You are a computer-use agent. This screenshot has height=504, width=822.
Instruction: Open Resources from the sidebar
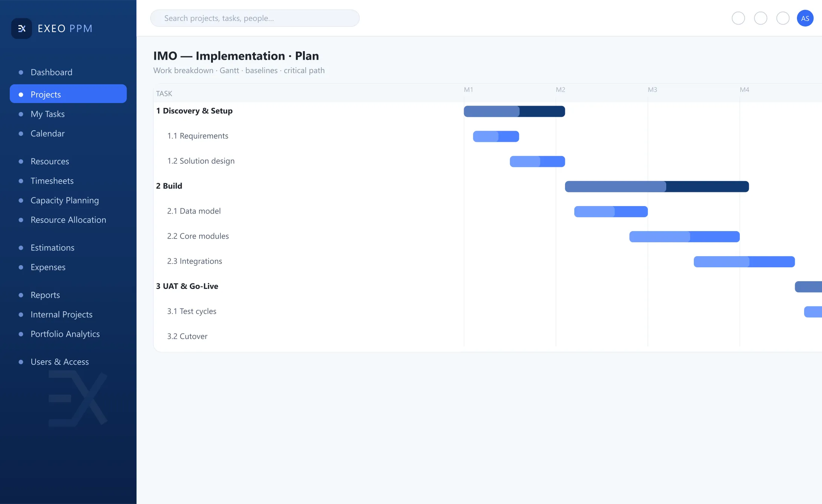click(x=68, y=162)
